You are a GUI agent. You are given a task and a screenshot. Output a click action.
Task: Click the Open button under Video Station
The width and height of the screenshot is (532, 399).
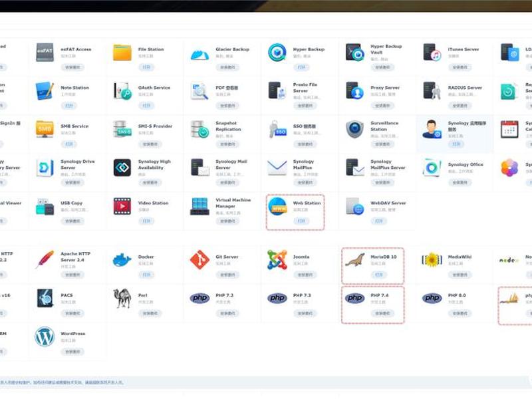(146, 221)
